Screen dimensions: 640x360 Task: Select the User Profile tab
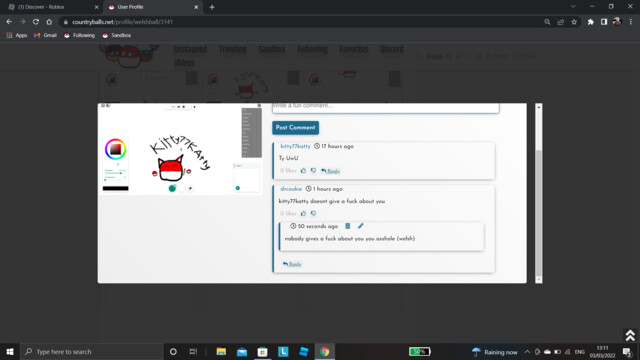151,7
